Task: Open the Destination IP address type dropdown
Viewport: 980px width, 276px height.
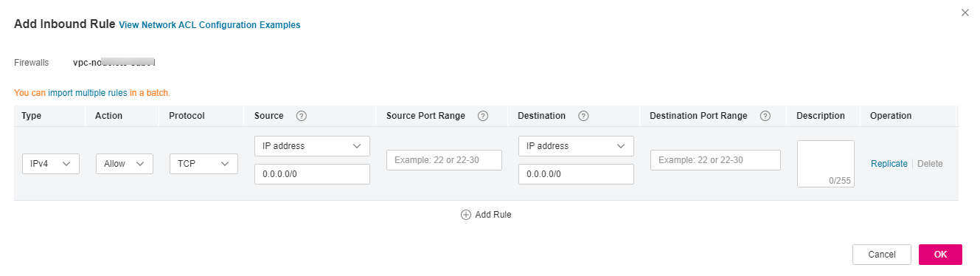Action: pyautogui.click(x=576, y=146)
